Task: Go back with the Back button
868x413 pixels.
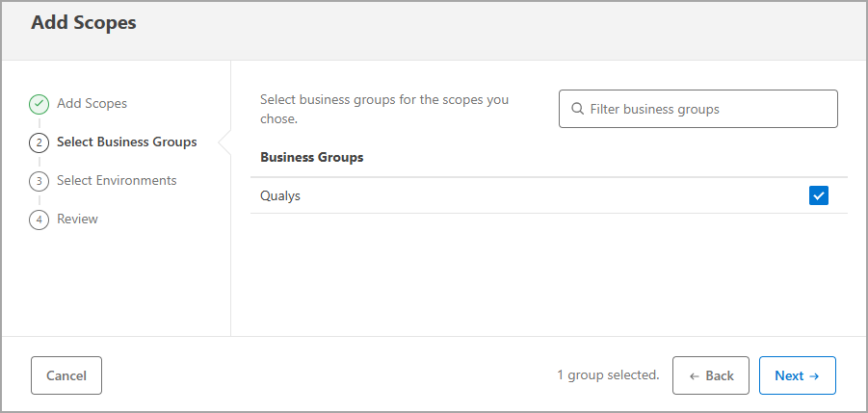Action: [x=711, y=375]
